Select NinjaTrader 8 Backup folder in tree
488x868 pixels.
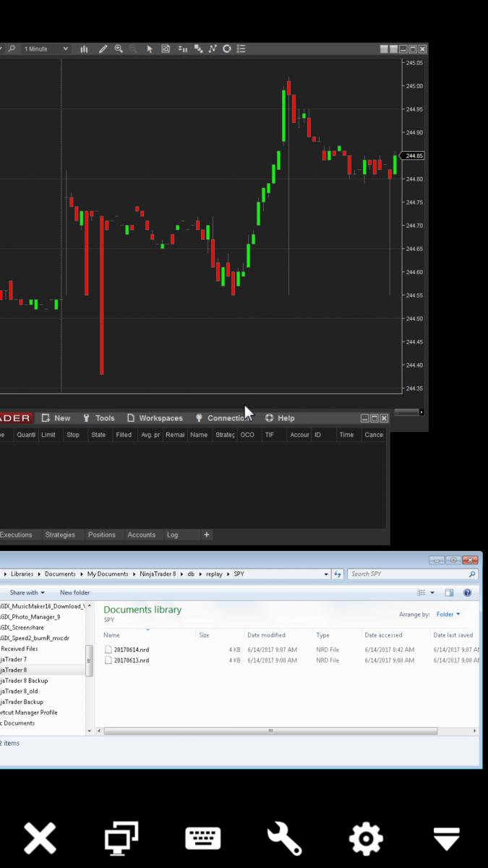coord(24,681)
